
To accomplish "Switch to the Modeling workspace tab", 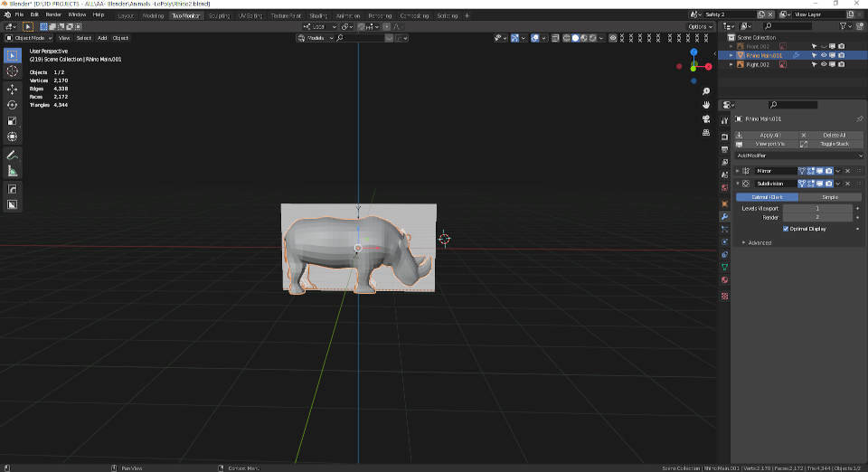I will [154, 16].
